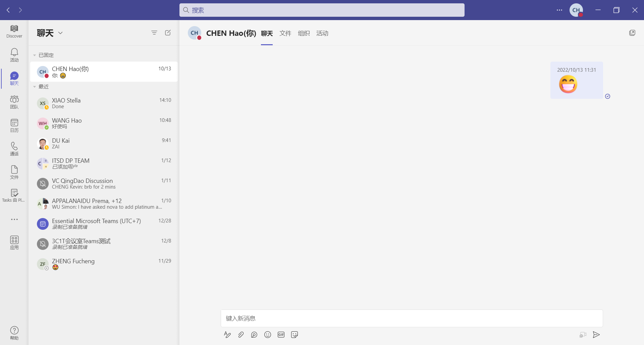Open the 3C1T会议室Teams测试 chat
The image size is (644, 345).
pos(104,244)
